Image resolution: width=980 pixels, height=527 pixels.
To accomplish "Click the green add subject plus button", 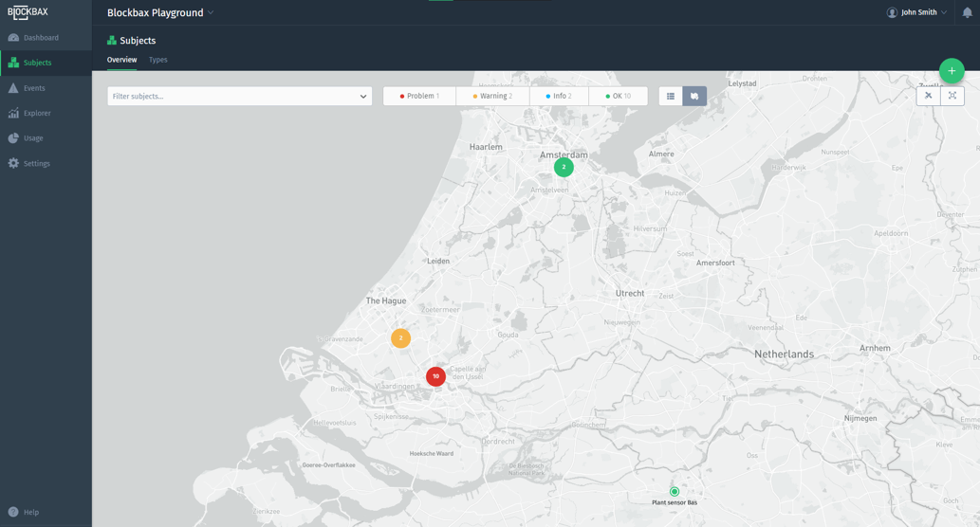I will pos(951,71).
